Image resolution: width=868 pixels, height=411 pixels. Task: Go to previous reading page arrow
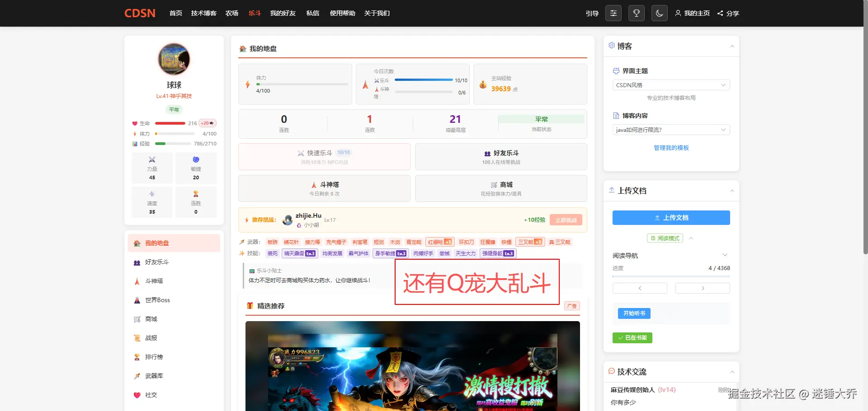click(x=640, y=288)
